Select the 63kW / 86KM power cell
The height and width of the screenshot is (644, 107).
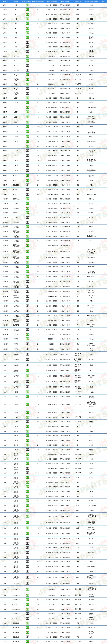(65, 107)
